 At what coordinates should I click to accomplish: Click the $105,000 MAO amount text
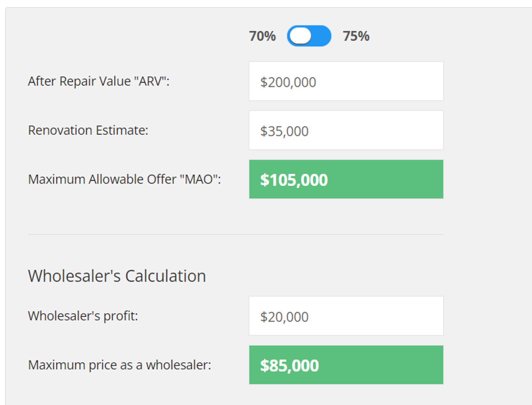click(x=294, y=180)
